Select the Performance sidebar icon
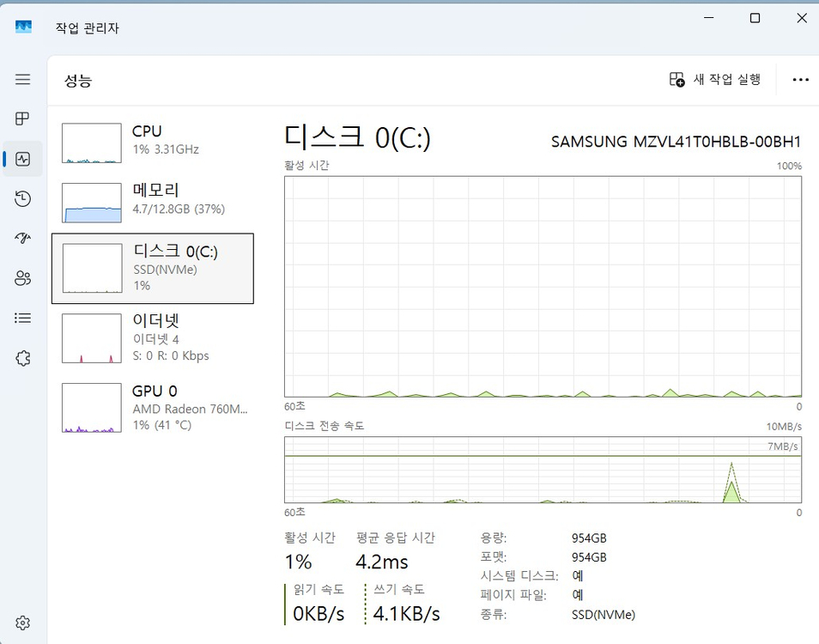The width and height of the screenshot is (819, 644). [23, 159]
